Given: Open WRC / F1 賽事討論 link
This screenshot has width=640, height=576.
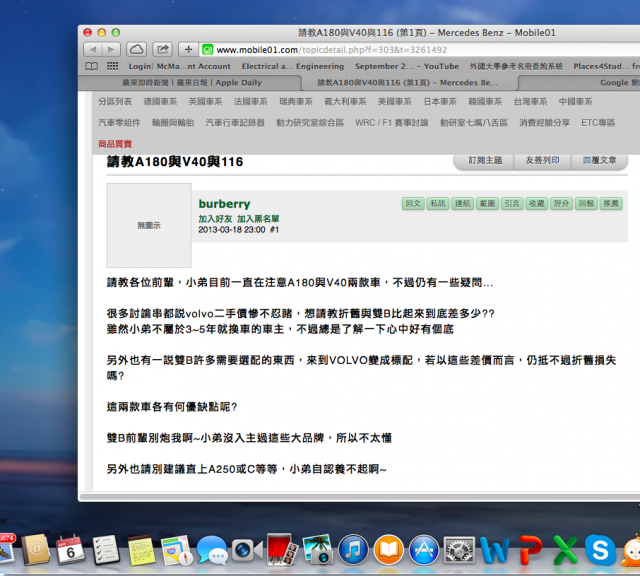Looking at the screenshot, I should click(x=391, y=122).
